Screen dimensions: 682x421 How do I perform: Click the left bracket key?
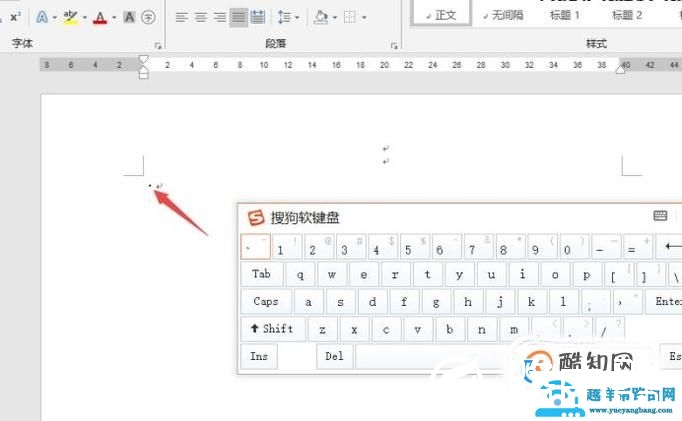coord(618,274)
